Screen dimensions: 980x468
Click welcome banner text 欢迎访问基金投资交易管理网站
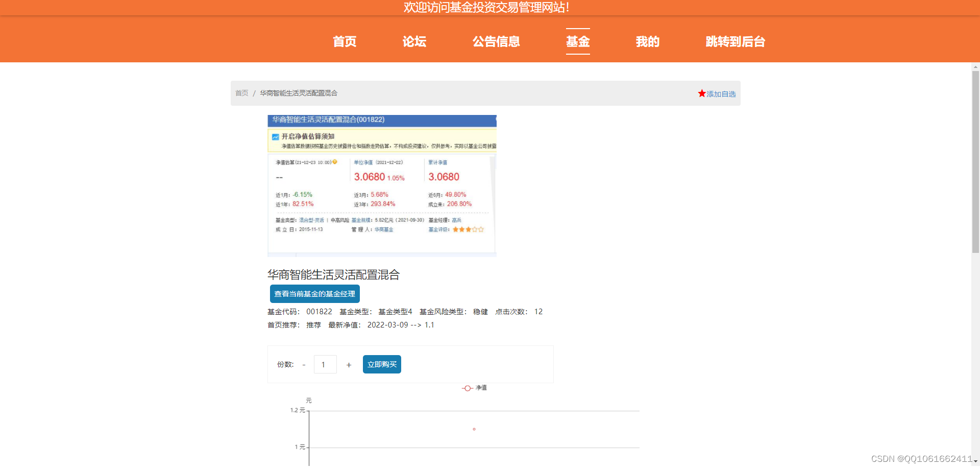tap(486, 7)
